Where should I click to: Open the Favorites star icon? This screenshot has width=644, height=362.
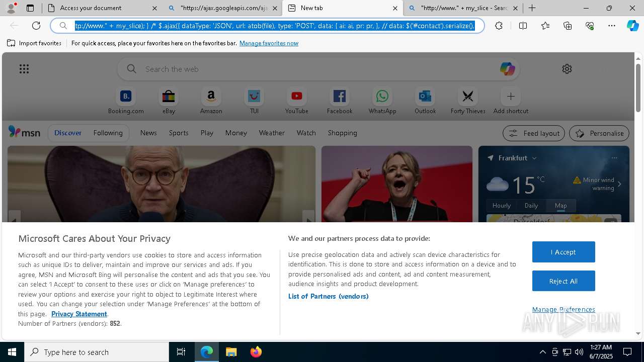545,26
